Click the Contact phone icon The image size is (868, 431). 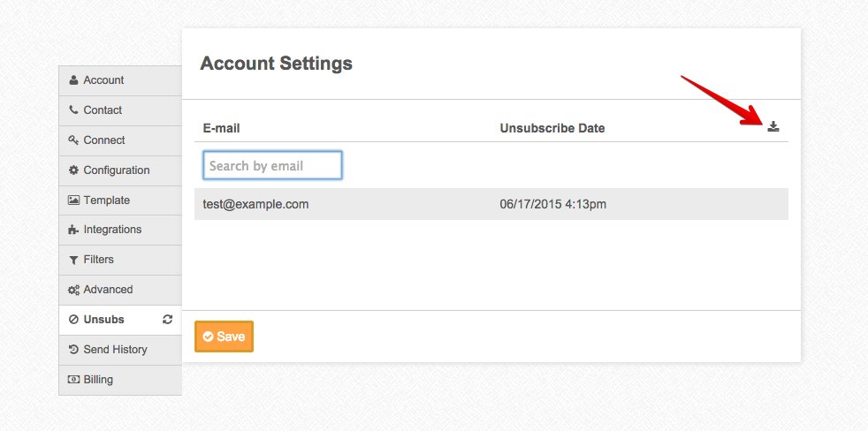73,110
